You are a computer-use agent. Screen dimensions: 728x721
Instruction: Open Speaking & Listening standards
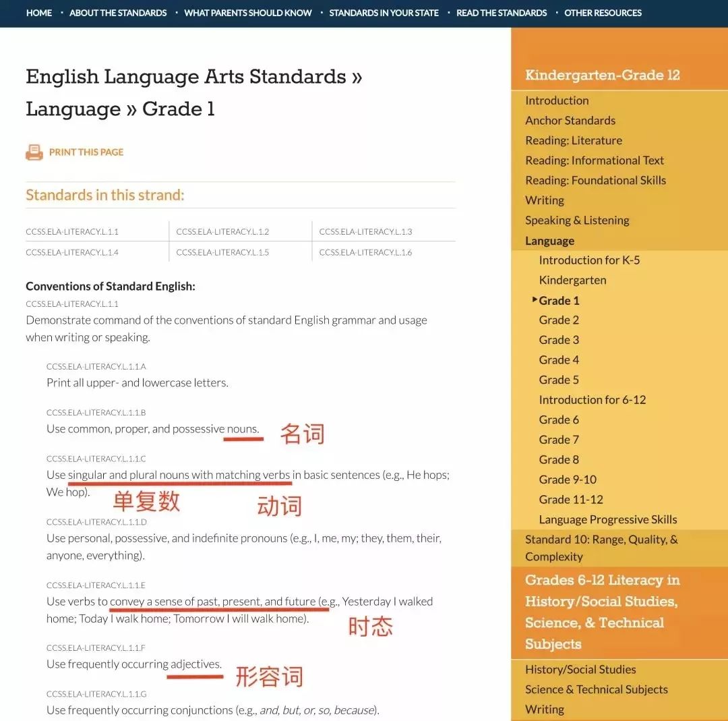pos(576,220)
